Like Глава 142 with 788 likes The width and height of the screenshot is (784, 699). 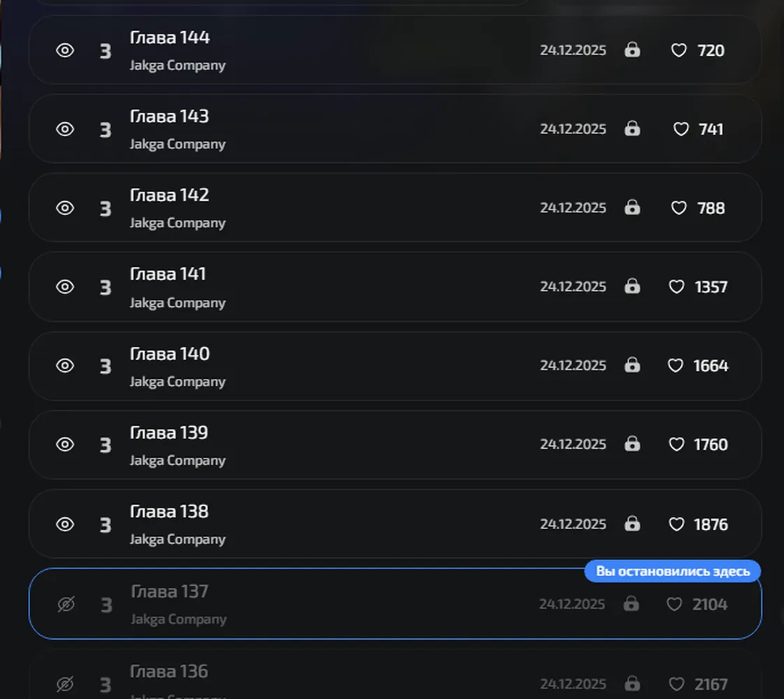pyautogui.click(x=678, y=208)
